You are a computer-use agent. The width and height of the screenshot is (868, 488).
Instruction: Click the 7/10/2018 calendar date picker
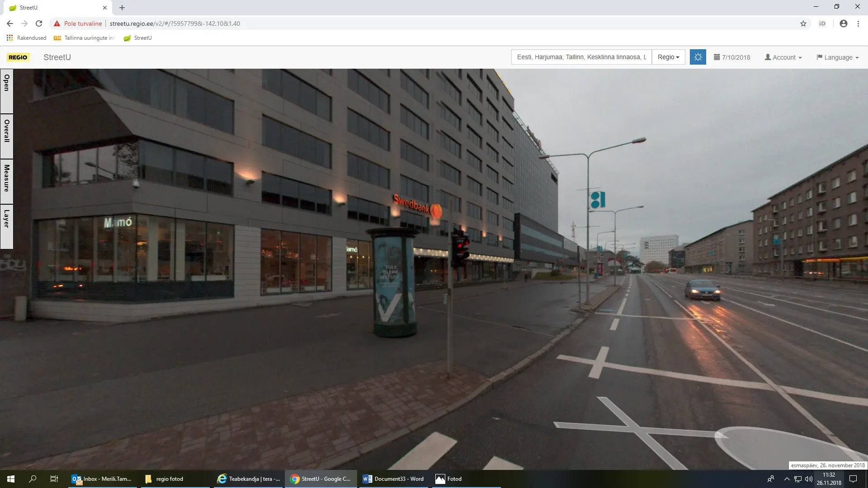tap(732, 57)
